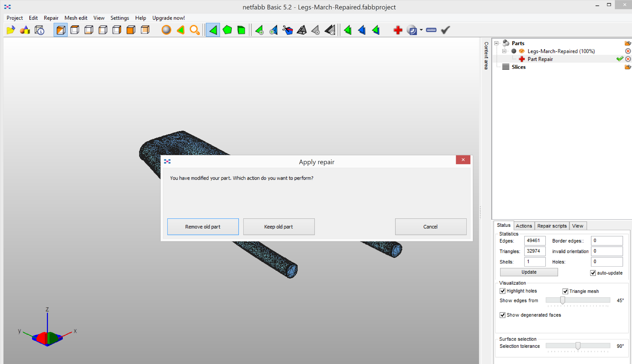Select the last cube view icon
632x364 pixels.
tap(145, 30)
